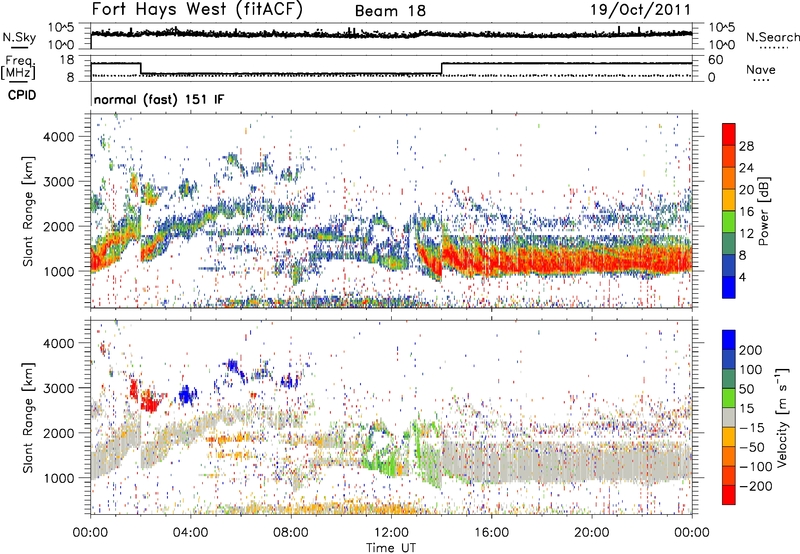Click the '20:00' time axis label
This screenshot has width=800, height=554.
pos(591,533)
